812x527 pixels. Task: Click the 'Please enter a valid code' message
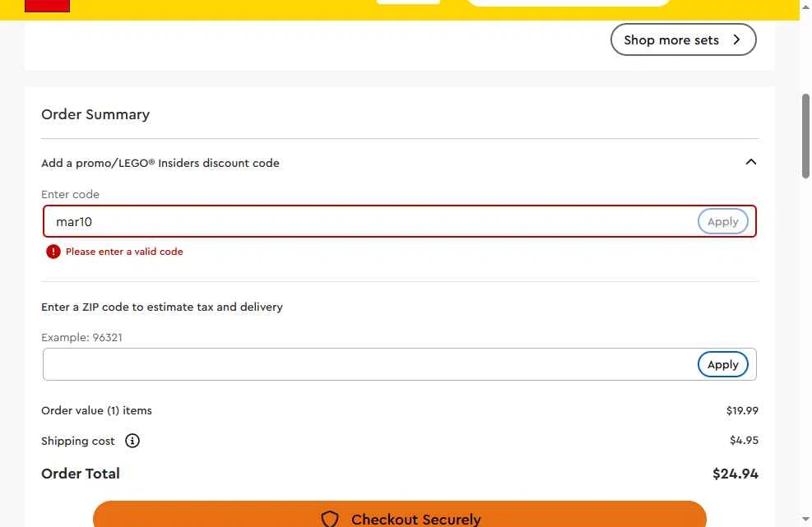click(124, 252)
